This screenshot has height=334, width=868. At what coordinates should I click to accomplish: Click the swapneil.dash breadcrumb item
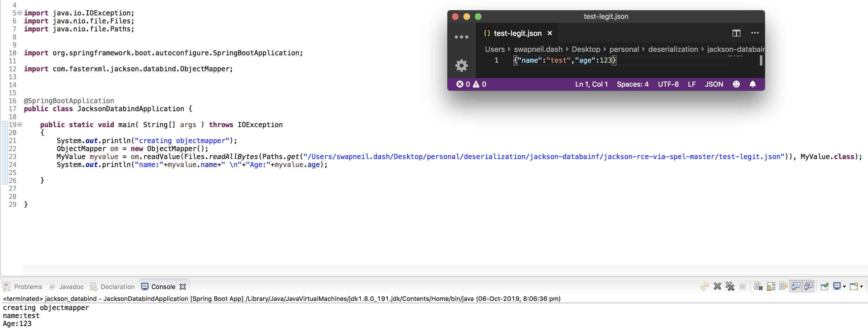(537, 49)
